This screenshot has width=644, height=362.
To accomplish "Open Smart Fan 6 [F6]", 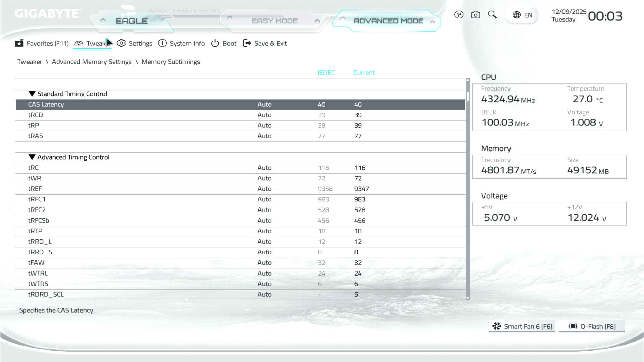I will (x=522, y=326).
